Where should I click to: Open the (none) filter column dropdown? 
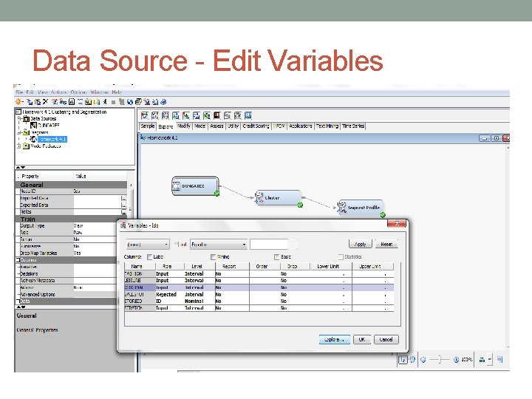point(147,245)
